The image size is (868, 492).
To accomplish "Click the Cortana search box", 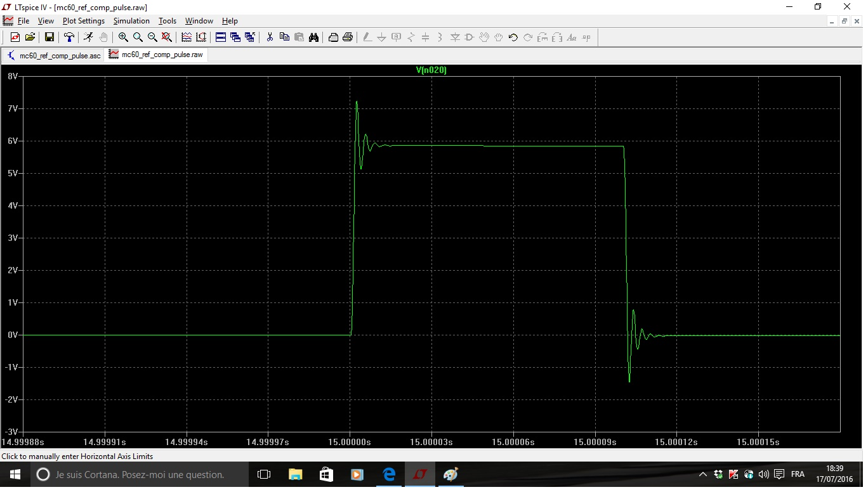I will [140, 474].
